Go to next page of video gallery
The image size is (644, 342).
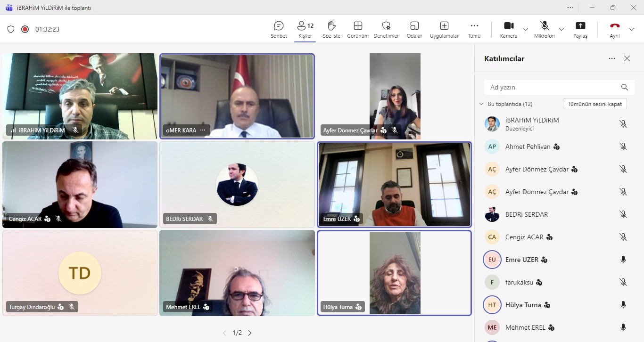[250, 333]
